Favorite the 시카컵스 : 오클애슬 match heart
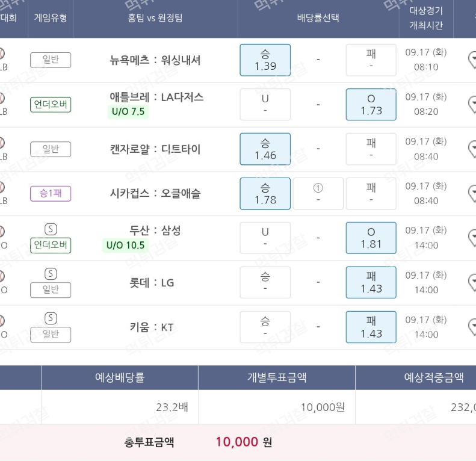 pos(472,193)
